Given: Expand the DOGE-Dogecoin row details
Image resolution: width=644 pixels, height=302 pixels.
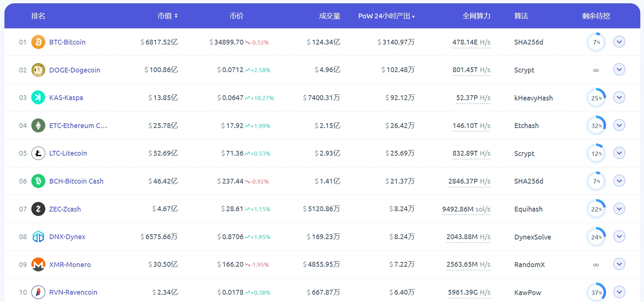Looking at the screenshot, I should [x=619, y=69].
